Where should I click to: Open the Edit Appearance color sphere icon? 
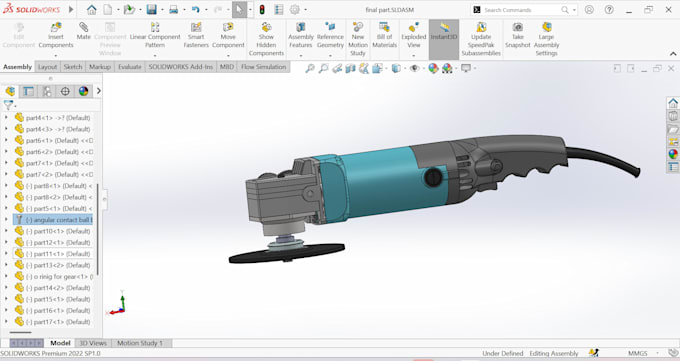click(x=433, y=68)
